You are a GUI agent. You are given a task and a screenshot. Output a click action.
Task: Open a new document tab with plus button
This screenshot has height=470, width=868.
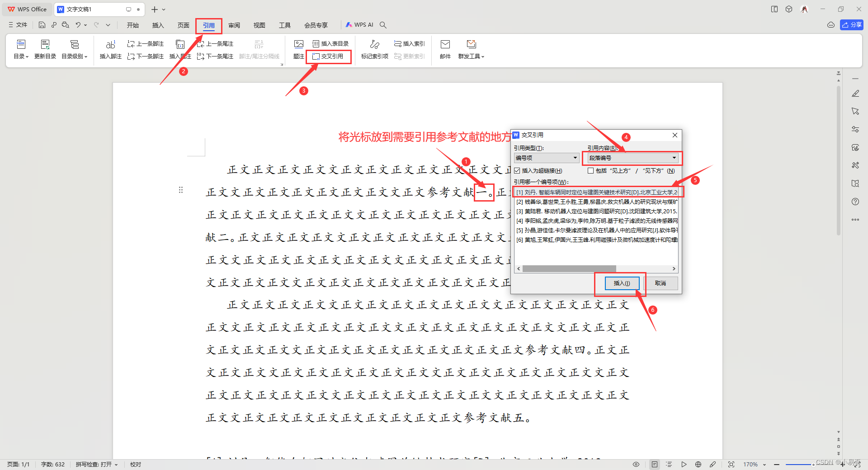pos(155,9)
